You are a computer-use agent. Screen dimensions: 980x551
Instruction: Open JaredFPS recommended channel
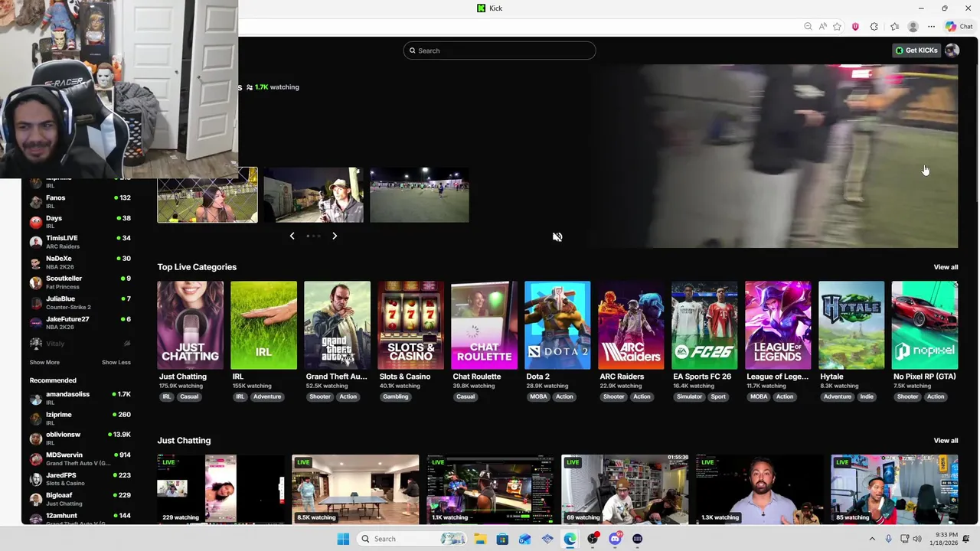[x=80, y=479]
